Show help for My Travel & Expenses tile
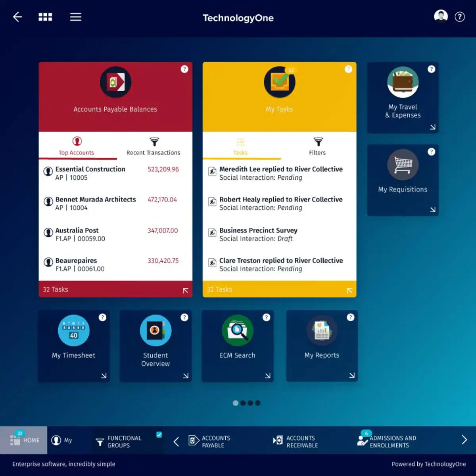Image resolution: width=476 pixels, height=476 pixels. click(x=432, y=69)
